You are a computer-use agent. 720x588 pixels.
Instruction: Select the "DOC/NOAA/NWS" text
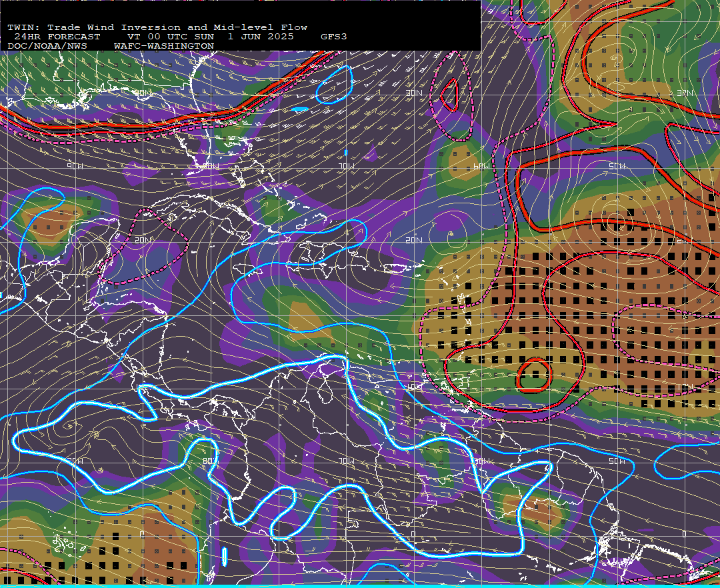(x=47, y=47)
